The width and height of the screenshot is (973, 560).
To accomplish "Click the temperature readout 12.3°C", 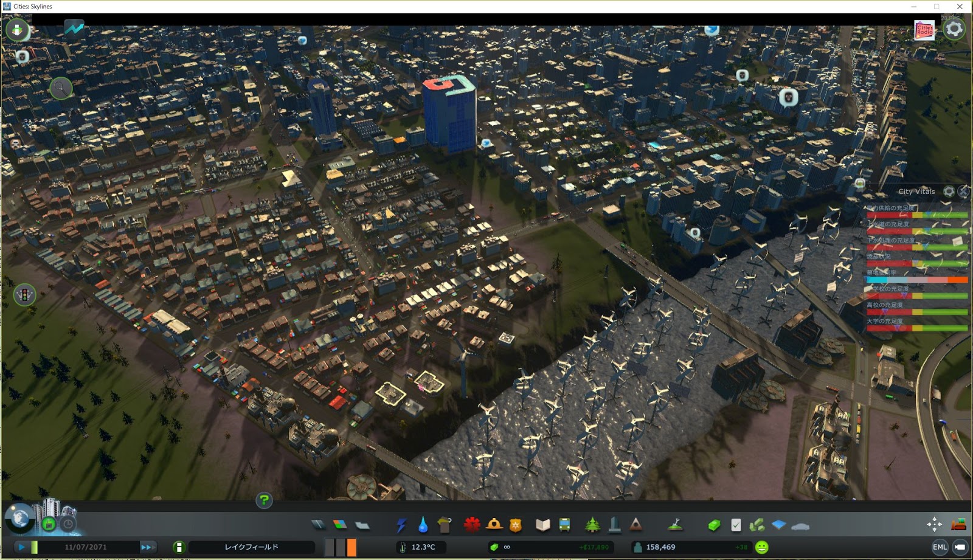I will pos(423,547).
